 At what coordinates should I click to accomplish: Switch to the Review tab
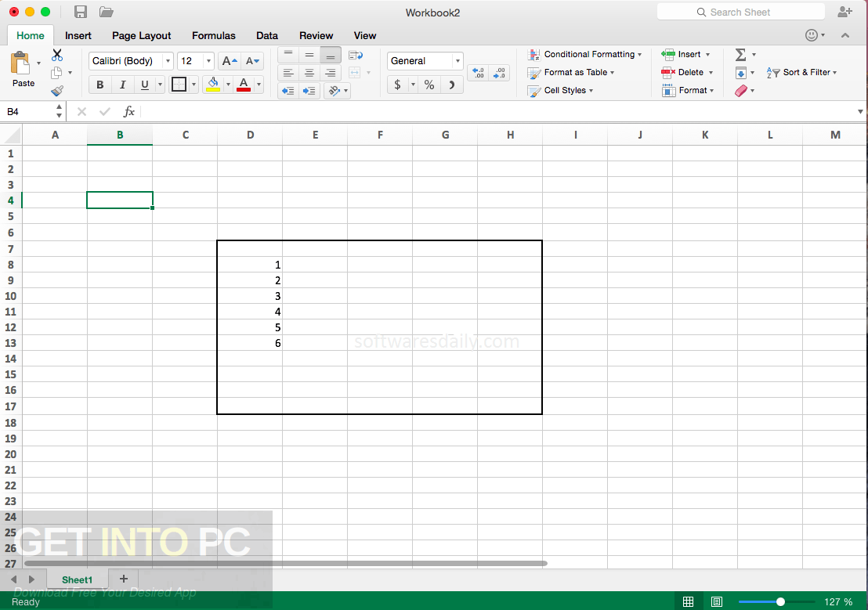[316, 35]
